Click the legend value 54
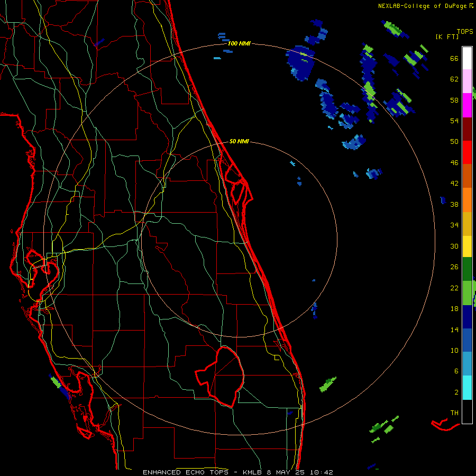 [454, 121]
